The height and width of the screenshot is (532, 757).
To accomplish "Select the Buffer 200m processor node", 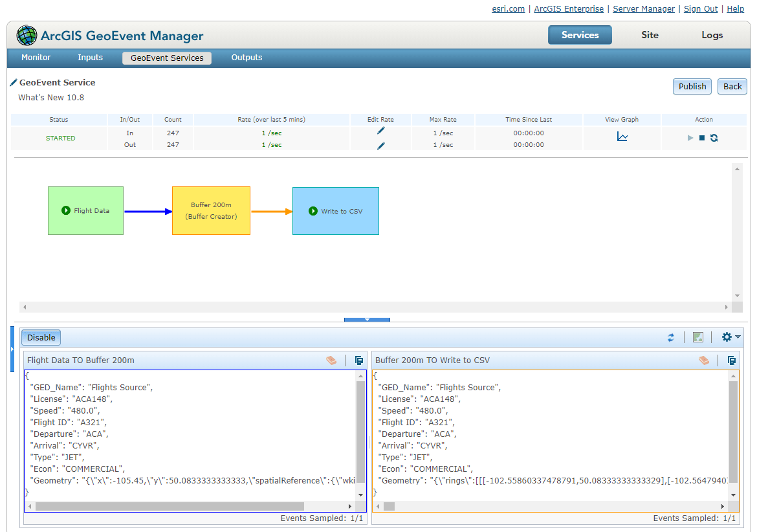I will 211,210.
